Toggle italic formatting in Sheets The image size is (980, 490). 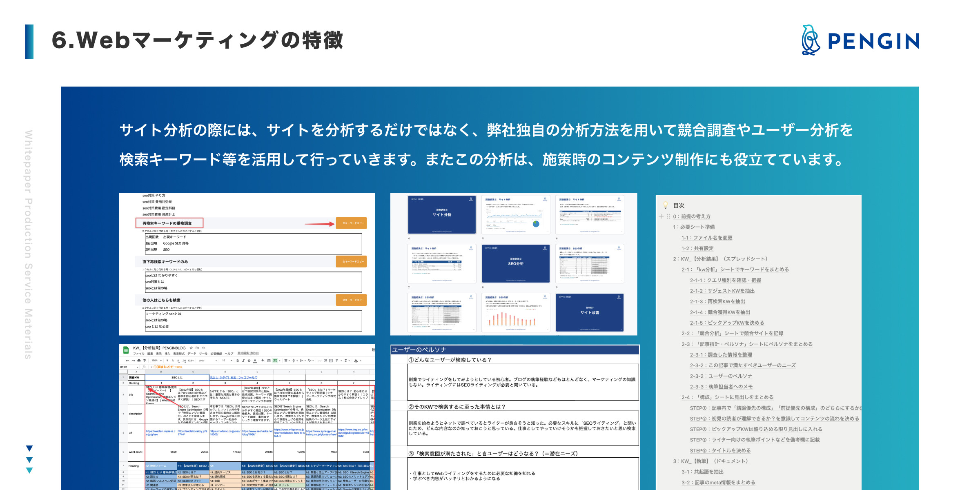[x=243, y=361]
